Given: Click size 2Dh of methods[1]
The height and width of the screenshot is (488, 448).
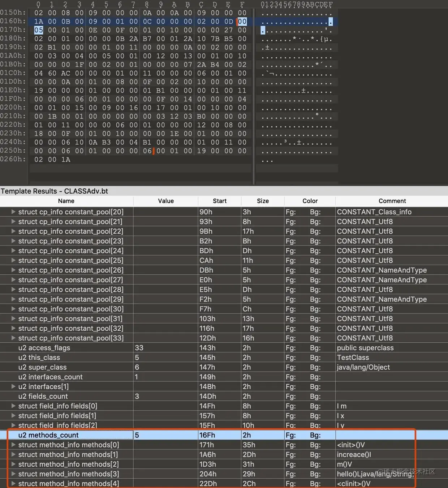Looking at the screenshot, I should pyautogui.click(x=249, y=455).
